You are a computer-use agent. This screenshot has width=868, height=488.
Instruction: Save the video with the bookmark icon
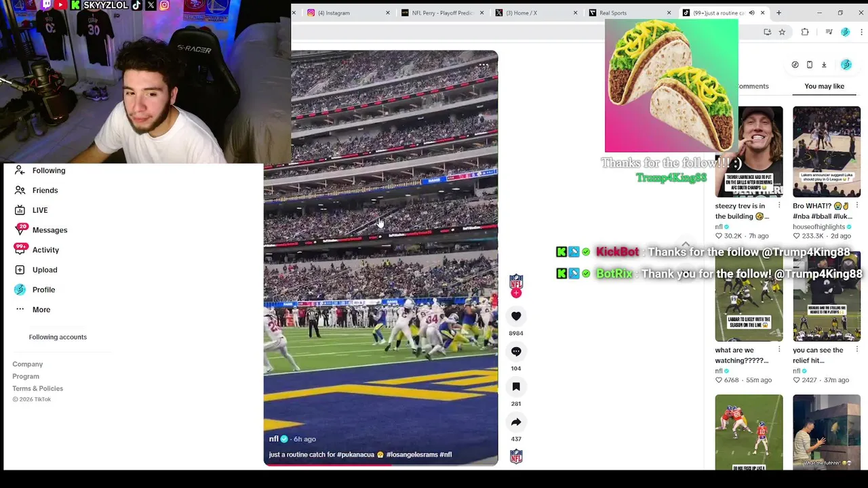(516, 386)
